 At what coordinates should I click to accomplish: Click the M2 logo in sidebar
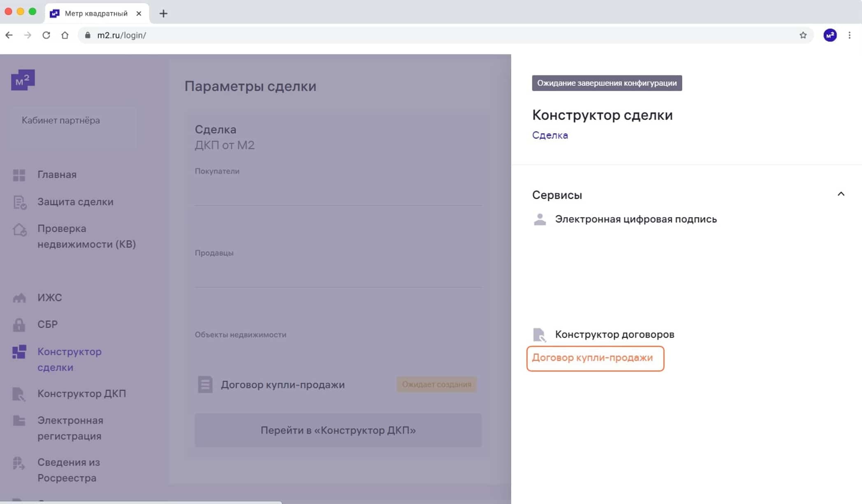(23, 80)
